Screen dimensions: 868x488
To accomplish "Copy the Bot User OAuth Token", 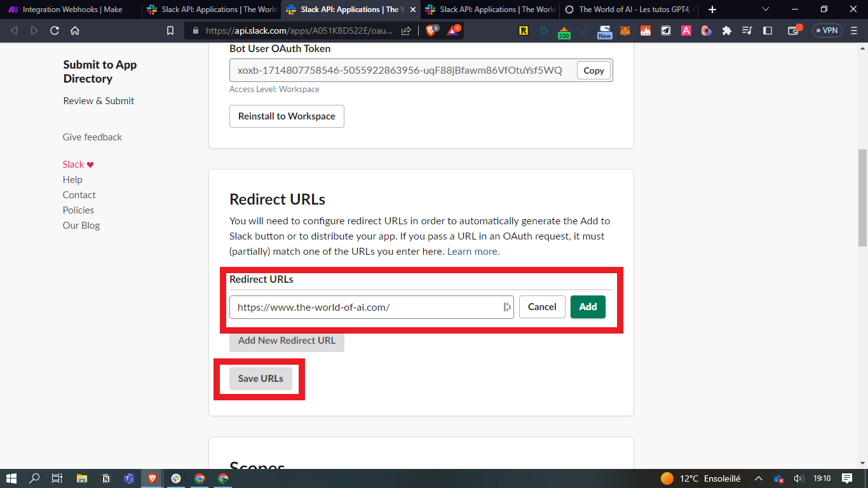I will click(x=593, y=71).
